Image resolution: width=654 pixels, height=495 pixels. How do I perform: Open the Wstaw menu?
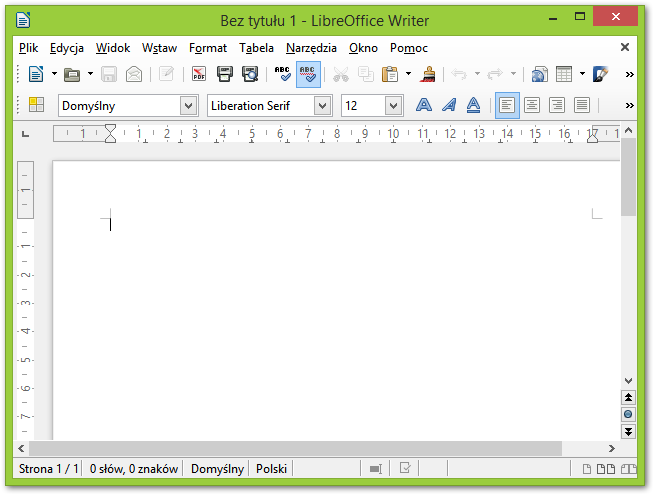coord(159,48)
